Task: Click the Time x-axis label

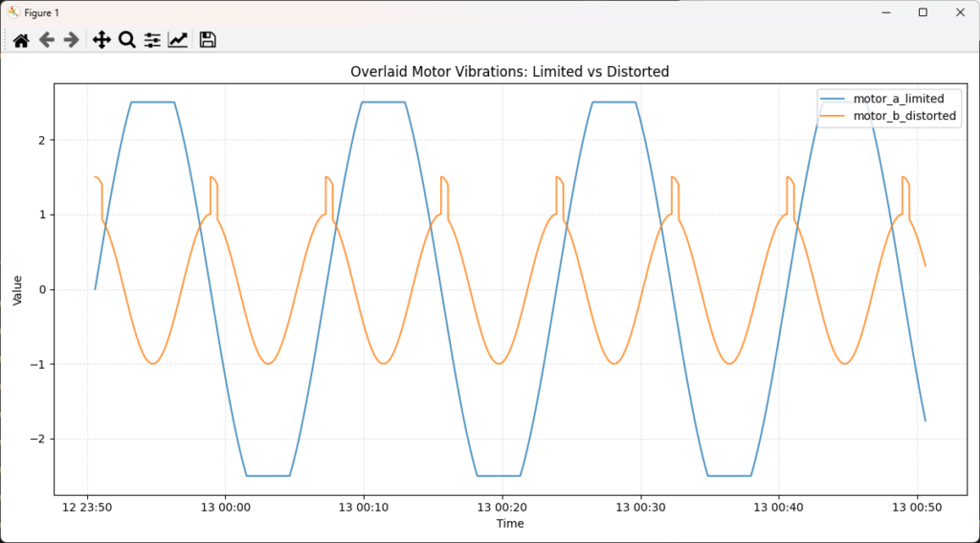Action: pyautogui.click(x=509, y=524)
